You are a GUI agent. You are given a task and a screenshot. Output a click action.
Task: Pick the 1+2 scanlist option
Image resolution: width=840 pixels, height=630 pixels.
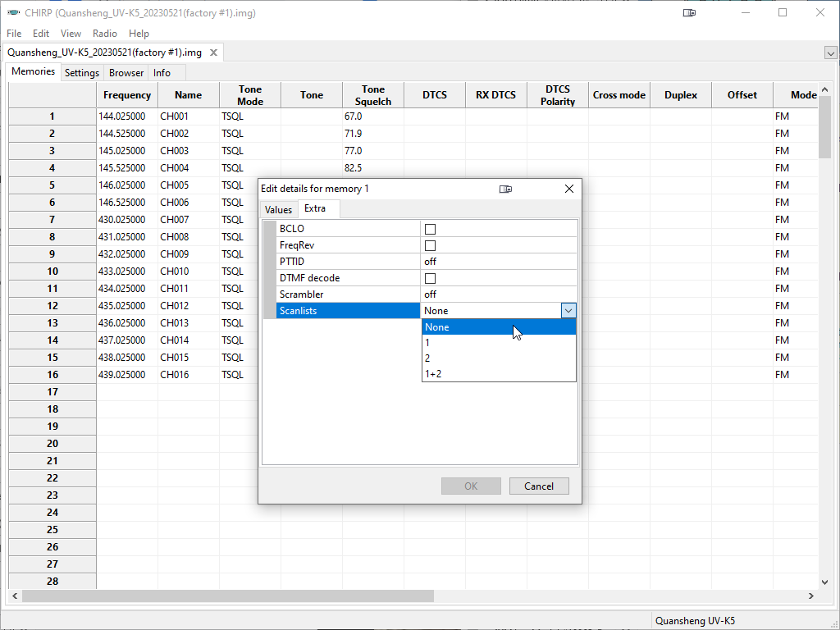point(499,374)
